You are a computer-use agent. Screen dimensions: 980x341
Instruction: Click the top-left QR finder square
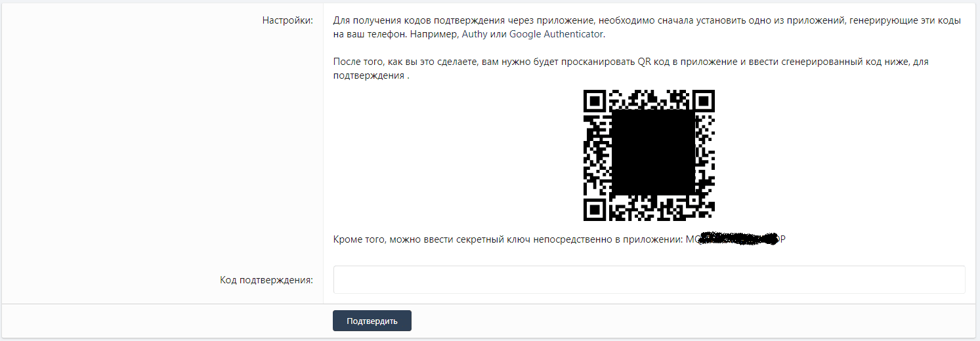coord(595,101)
